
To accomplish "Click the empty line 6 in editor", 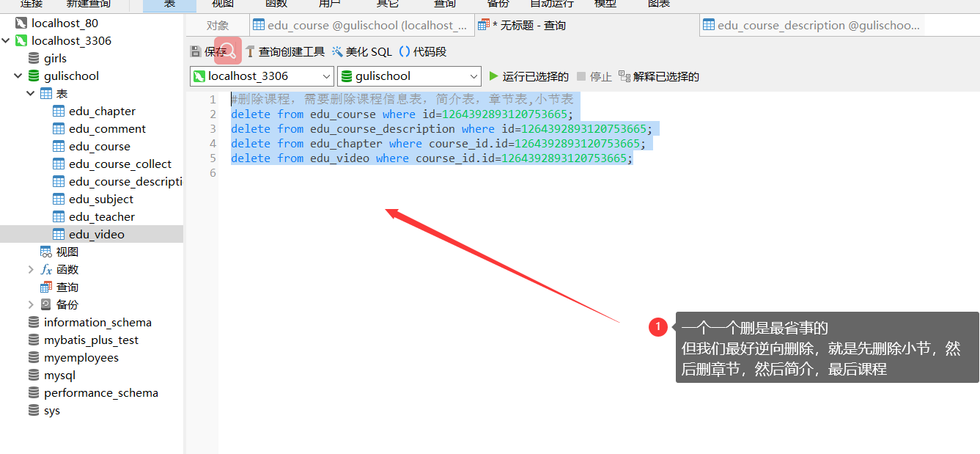I will (598, 173).
